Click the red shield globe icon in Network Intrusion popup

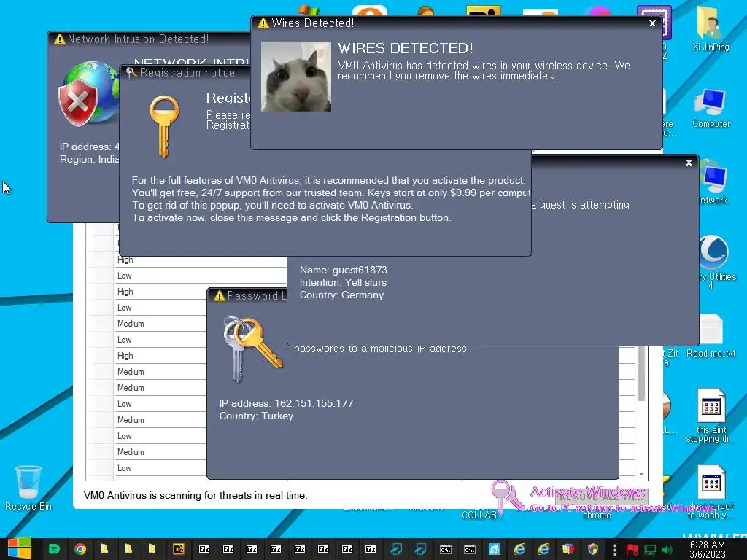click(x=88, y=93)
